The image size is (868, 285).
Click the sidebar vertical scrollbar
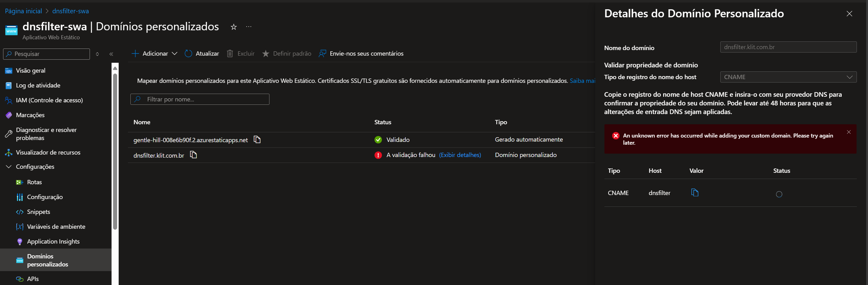tap(115, 151)
